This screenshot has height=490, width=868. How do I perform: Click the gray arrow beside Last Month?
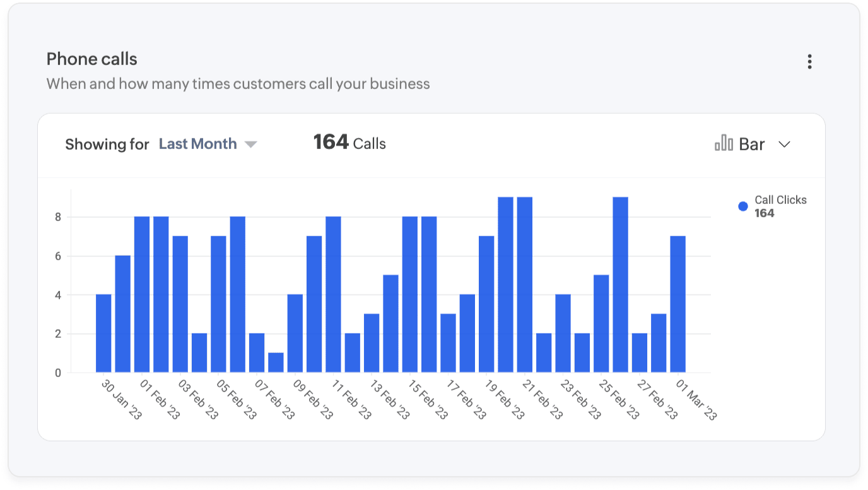click(x=250, y=145)
